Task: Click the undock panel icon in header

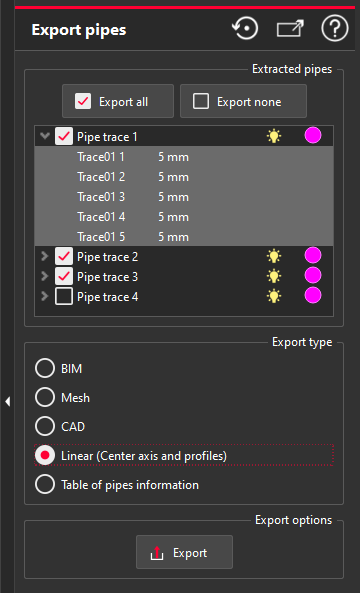Action: (x=290, y=29)
